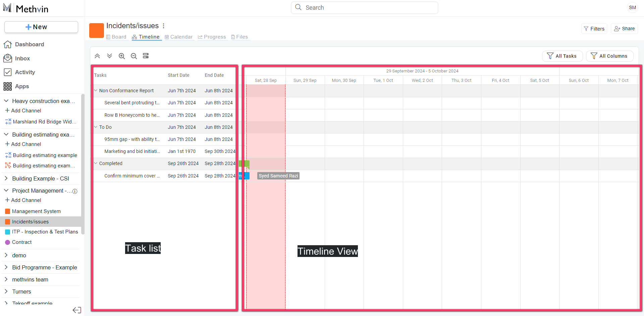Click the Search input field
This screenshot has width=644, height=316.
pos(365,8)
